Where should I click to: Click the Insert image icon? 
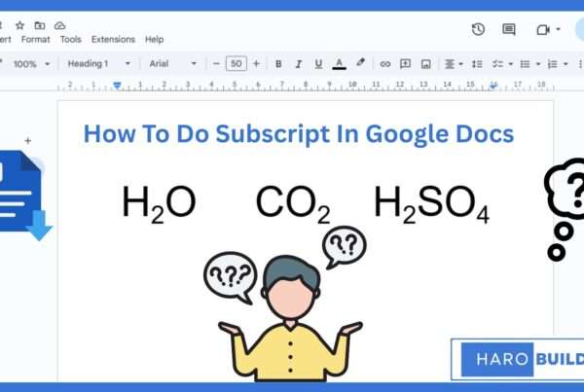pyautogui.click(x=425, y=64)
